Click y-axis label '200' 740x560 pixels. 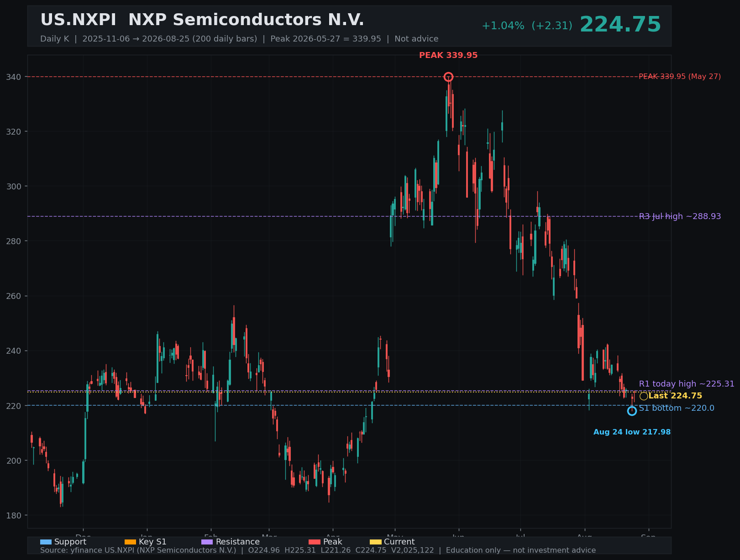coord(14,461)
